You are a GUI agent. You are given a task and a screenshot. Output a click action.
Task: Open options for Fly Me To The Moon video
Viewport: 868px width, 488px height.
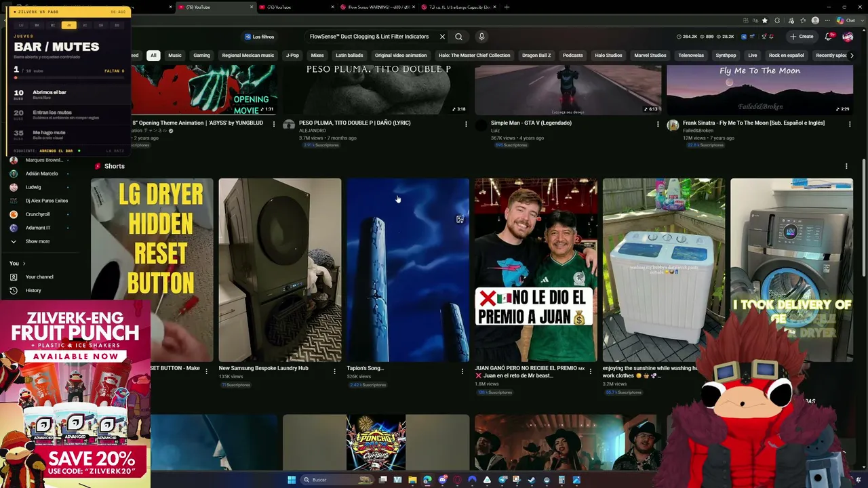click(x=850, y=124)
